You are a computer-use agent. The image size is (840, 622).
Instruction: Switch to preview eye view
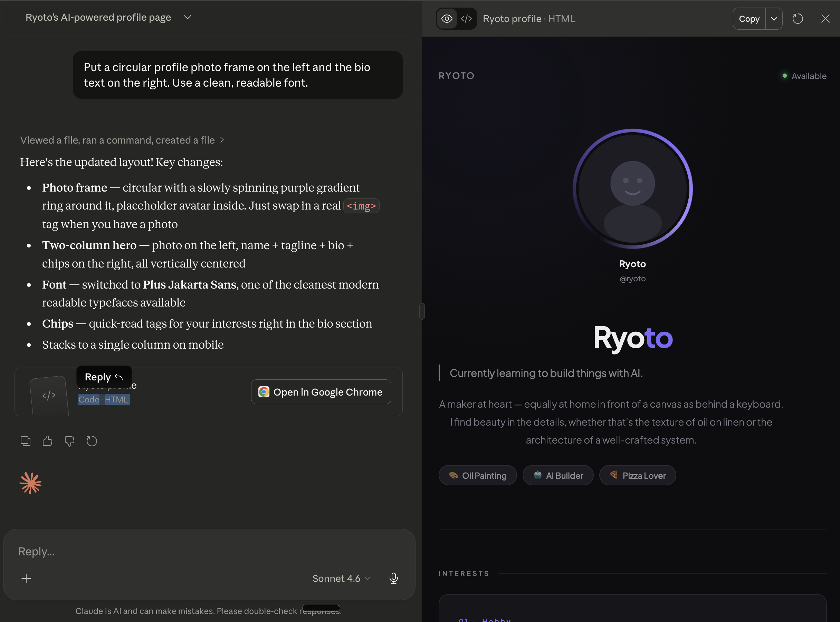447,19
